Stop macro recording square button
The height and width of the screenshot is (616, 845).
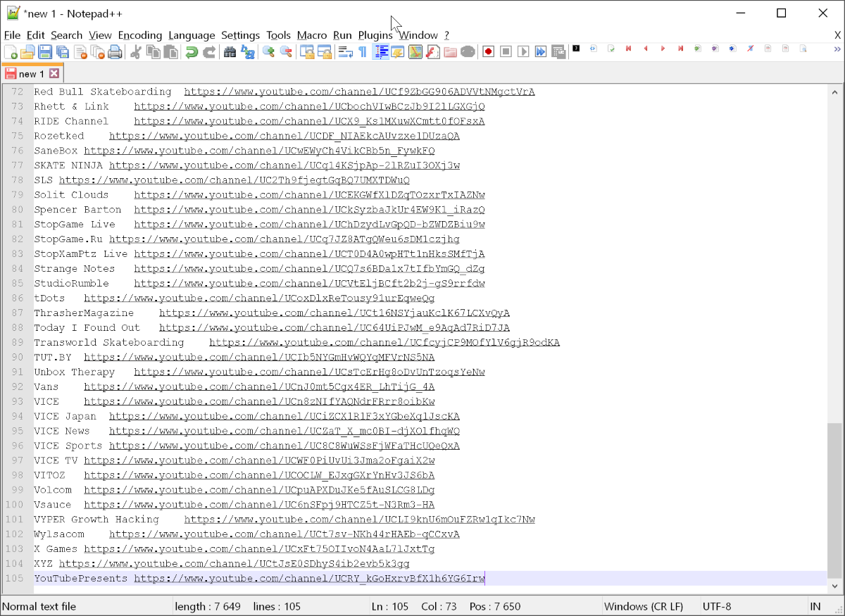pos(506,51)
